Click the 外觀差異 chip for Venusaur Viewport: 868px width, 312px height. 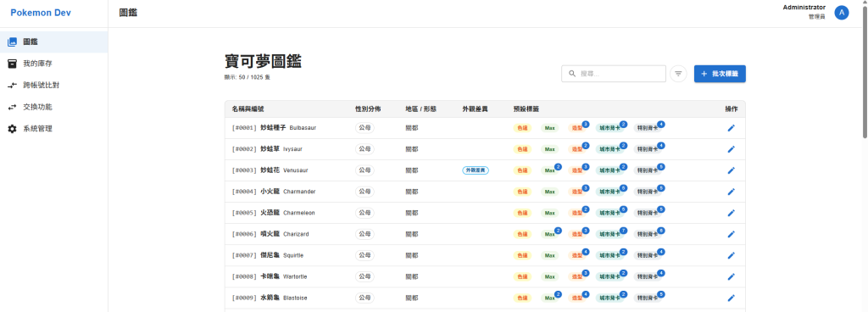click(x=476, y=170)
